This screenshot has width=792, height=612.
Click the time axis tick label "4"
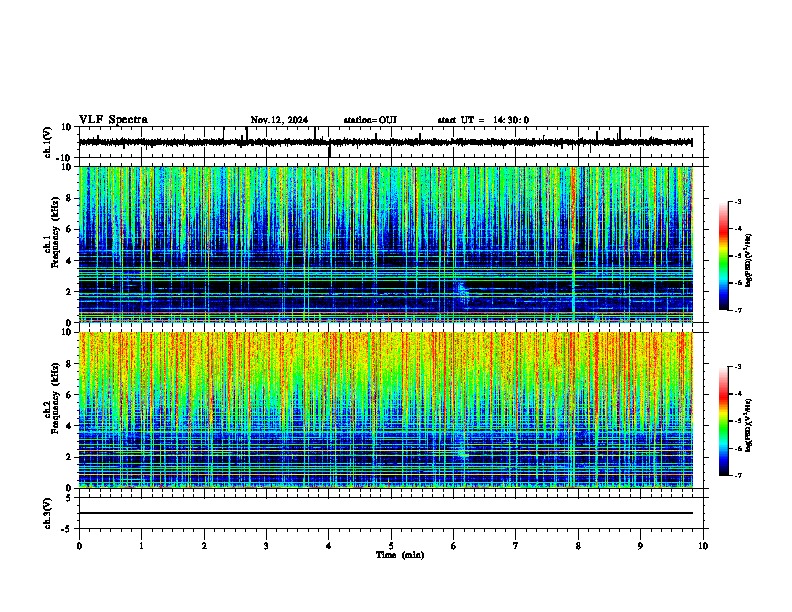point(329,546)
